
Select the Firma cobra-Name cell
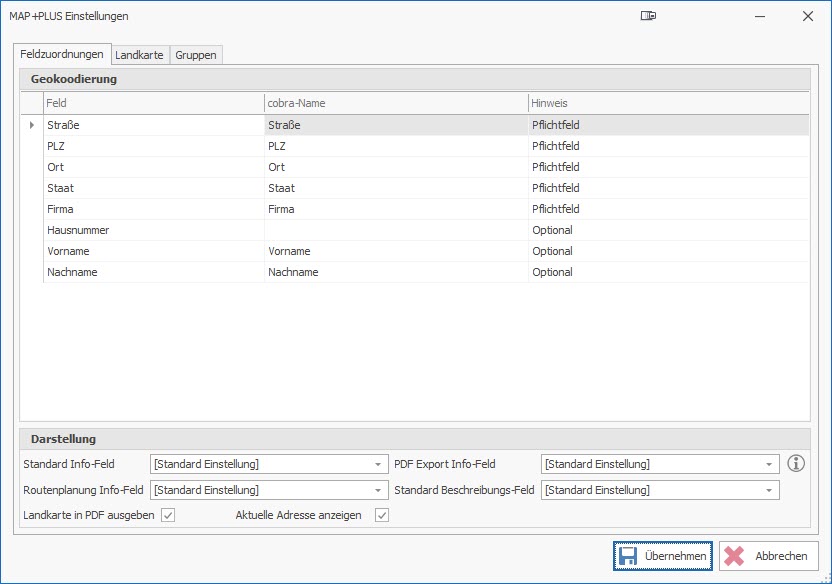click(396, 209)
